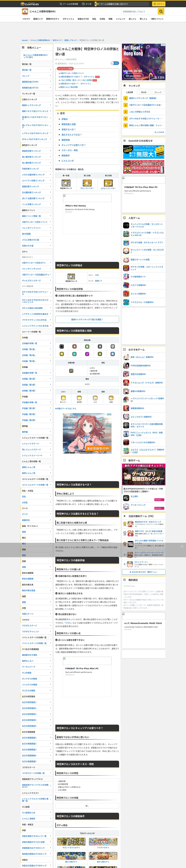Open 味方キャラ in the breadcrumb
This screenshot has width=186, height=868.
tap(57, 40)
